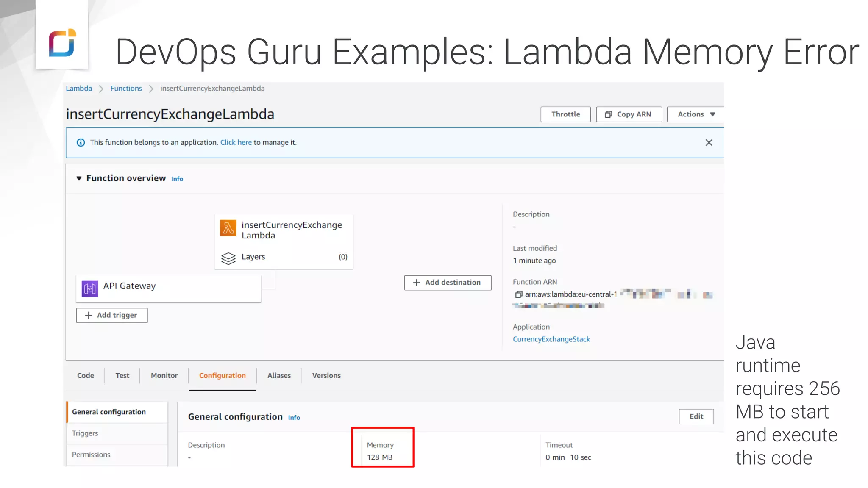Click the Add trigger button
Viewport: 868px width, 488px height.
coord(112,316)
